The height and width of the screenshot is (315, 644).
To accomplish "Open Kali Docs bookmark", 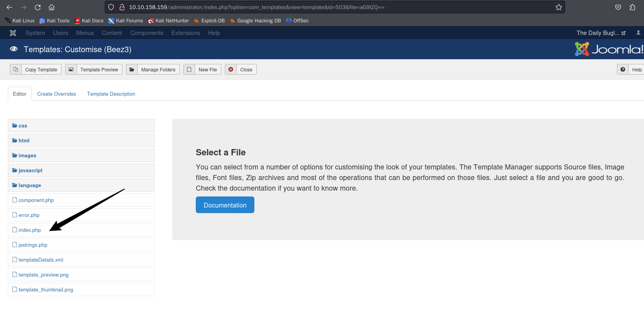I will [x=89, y=21].
